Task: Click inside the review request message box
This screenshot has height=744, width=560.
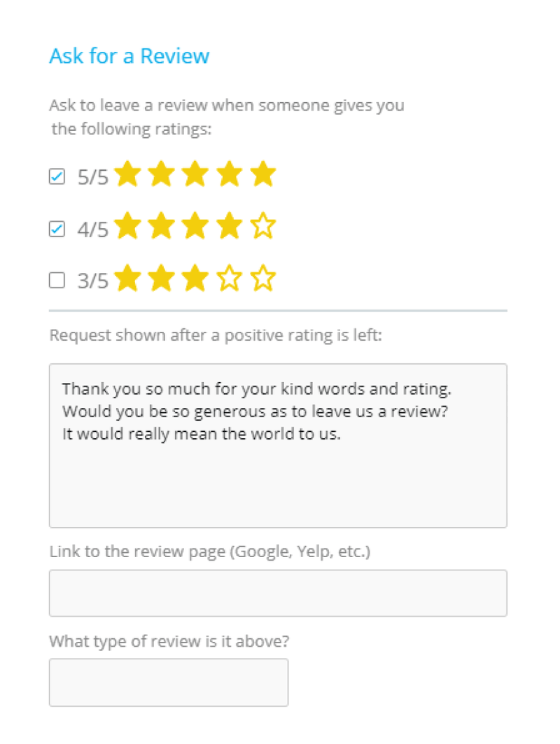Action: [277, 444]
